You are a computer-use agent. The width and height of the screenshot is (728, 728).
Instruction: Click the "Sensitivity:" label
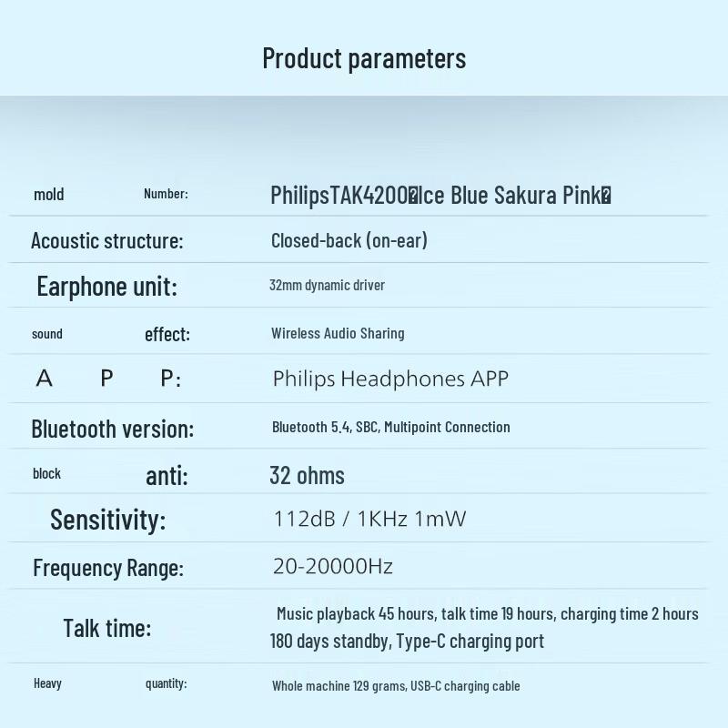pyautogui.click(x=107, y=519)
